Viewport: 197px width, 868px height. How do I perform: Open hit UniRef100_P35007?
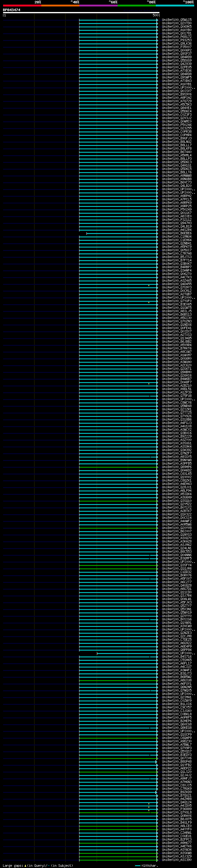point(177,47)
